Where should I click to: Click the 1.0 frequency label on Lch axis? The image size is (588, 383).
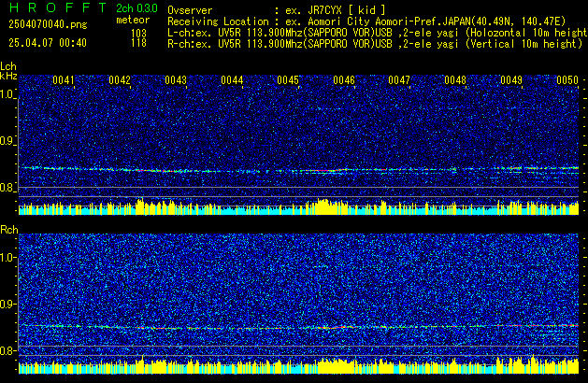(x=7, y=94)
